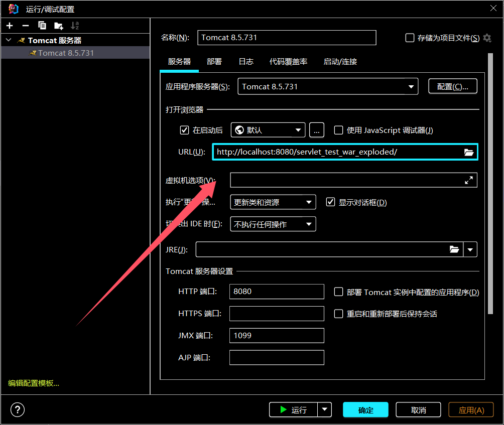Toggle the after launch checkbox
This screenshot has height=425, width=504.
(x=184, y=130)
